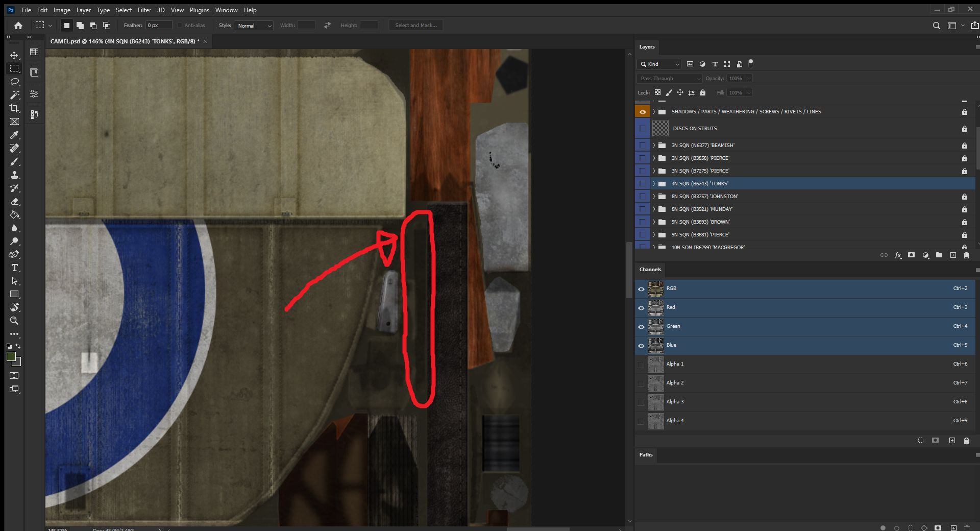980x531 pixels.
Task: Select the Eyedropper tool
Action: (x=14, y=135)
